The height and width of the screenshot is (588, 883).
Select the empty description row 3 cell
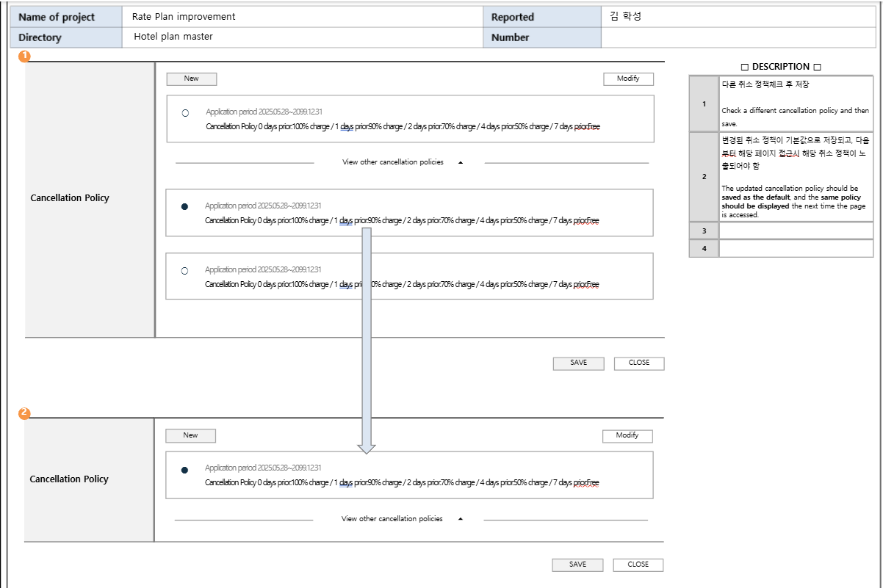pos(796,231)
